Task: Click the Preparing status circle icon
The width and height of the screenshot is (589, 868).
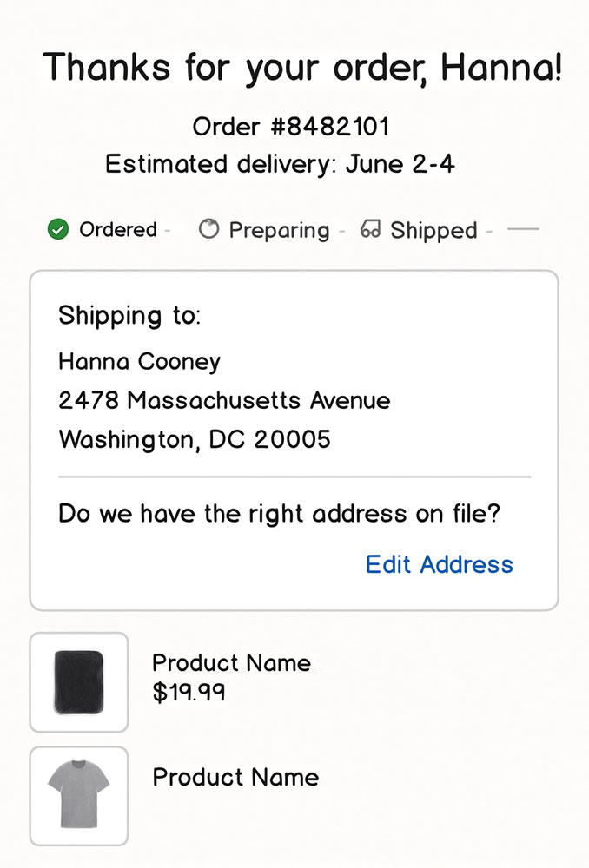Action: tap(208, 229)
